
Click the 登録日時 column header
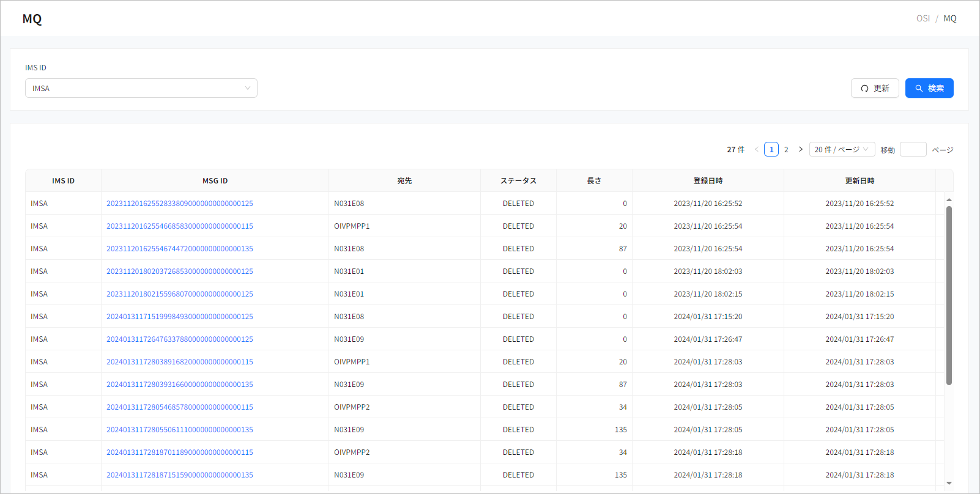coord(708,181)
